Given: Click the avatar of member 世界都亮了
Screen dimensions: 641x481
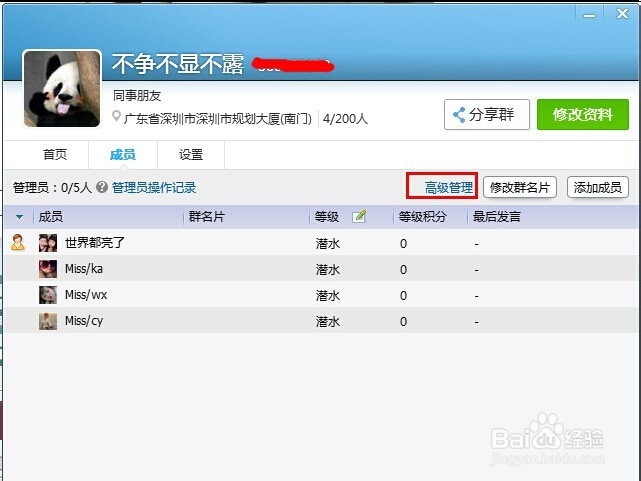Looking at the screenshot, I should coord(48,243).
